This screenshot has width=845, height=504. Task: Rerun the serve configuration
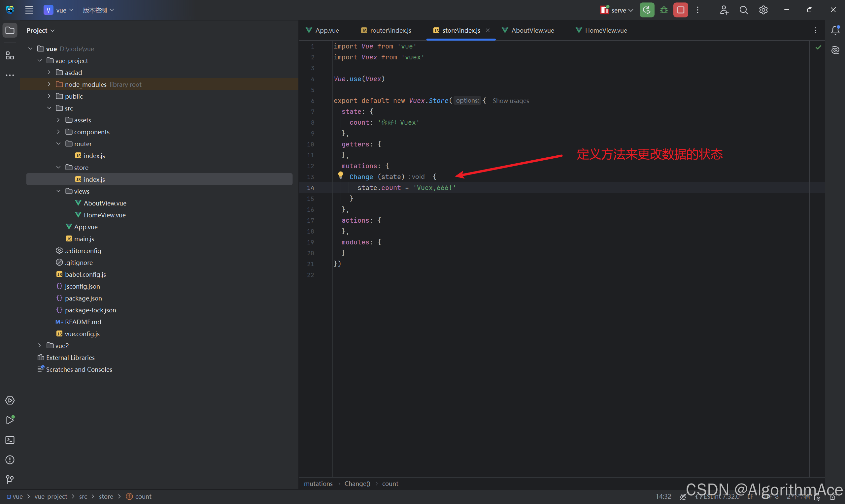pyautogui.click(x=647, y=10)
